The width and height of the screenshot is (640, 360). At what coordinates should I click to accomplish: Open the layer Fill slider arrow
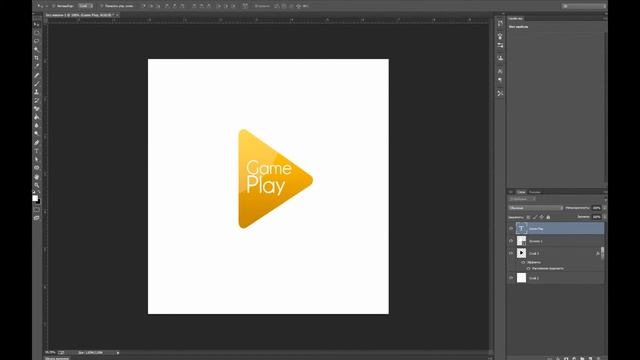tap(604, 217)
